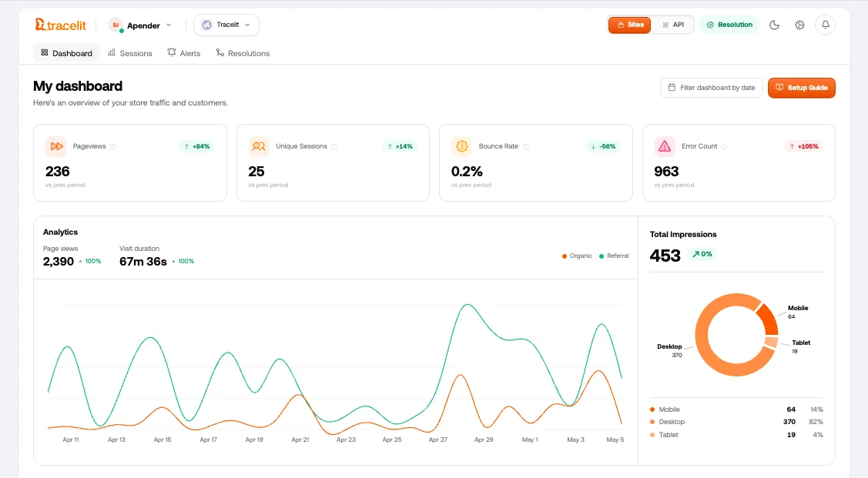The width and height of the screenshot is (868, 478).
Task: Click info icon beside Error Count
Action: tap(724, 146)
